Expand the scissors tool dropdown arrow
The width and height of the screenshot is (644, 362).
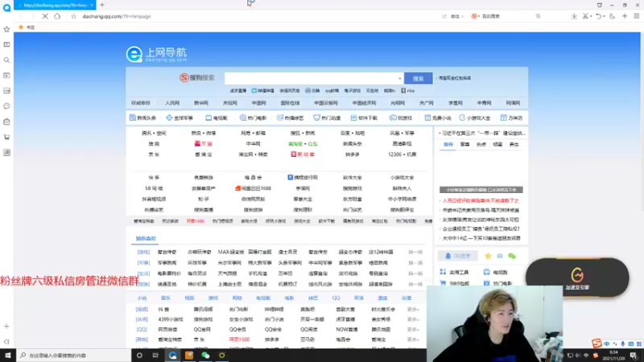point(591,16)
